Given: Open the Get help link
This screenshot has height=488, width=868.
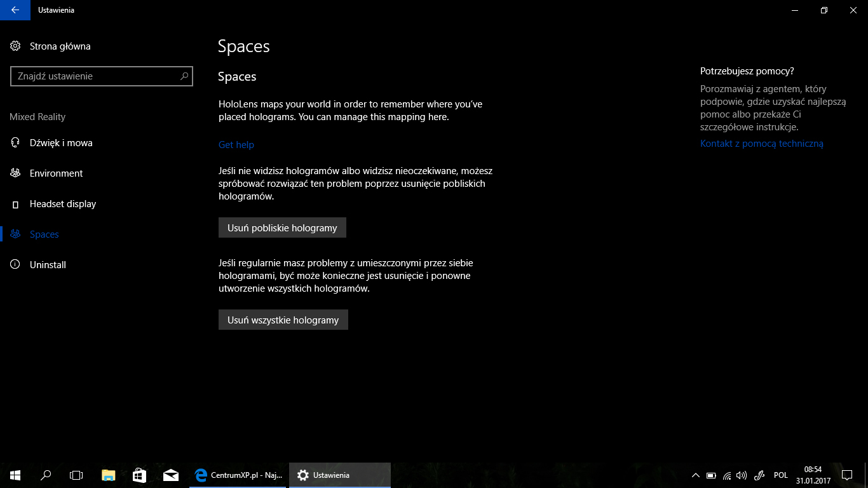Looking at the screenshot, I should tap(236, 145).
